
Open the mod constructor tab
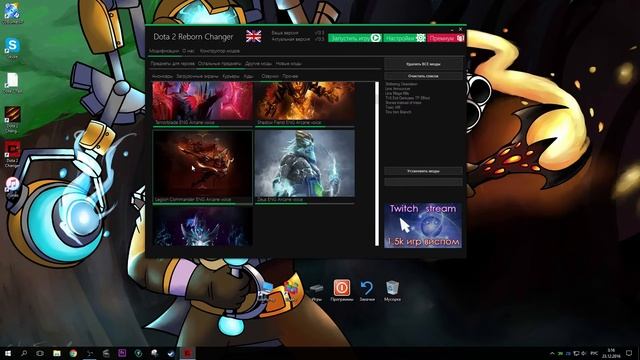pos(220,51)
